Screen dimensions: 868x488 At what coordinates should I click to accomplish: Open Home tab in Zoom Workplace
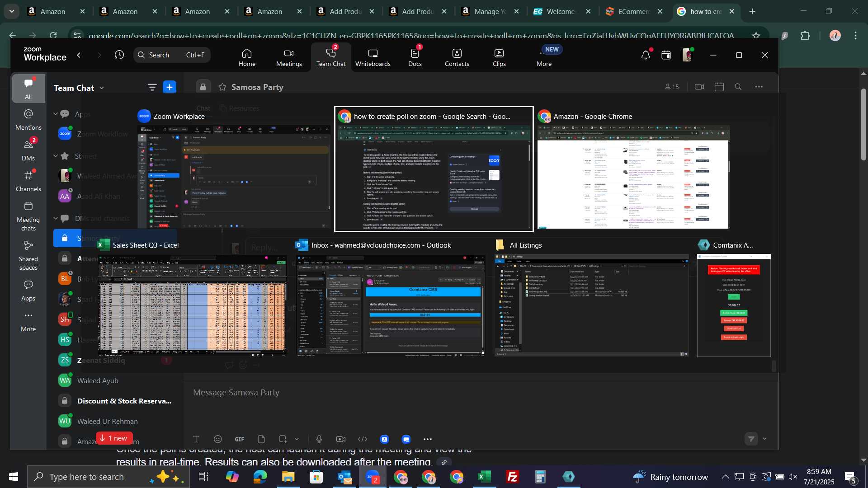point(247,58)
